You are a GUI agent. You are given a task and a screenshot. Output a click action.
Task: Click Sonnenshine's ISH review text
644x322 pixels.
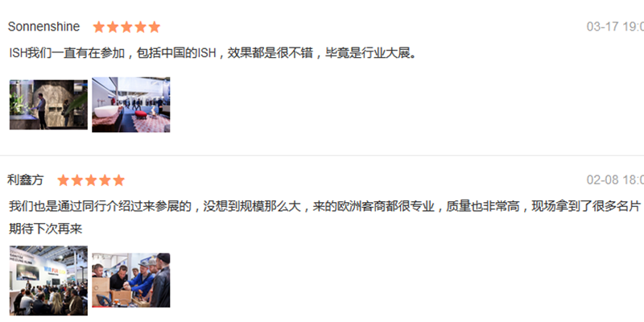pyautogui.click(x=213, y=53)
